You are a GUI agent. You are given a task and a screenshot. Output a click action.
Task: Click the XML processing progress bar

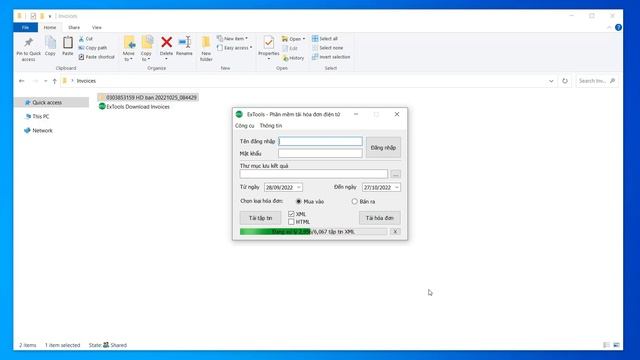pos(313,231)
